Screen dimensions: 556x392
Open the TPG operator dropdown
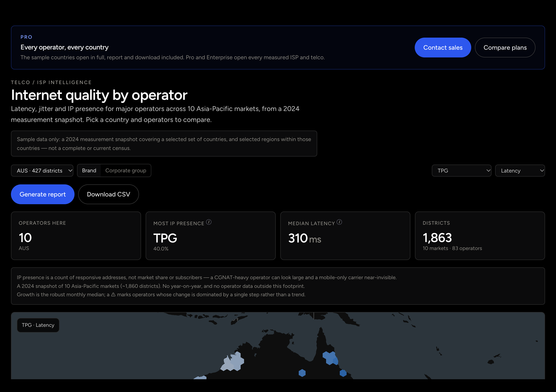(x=461, y=170)
